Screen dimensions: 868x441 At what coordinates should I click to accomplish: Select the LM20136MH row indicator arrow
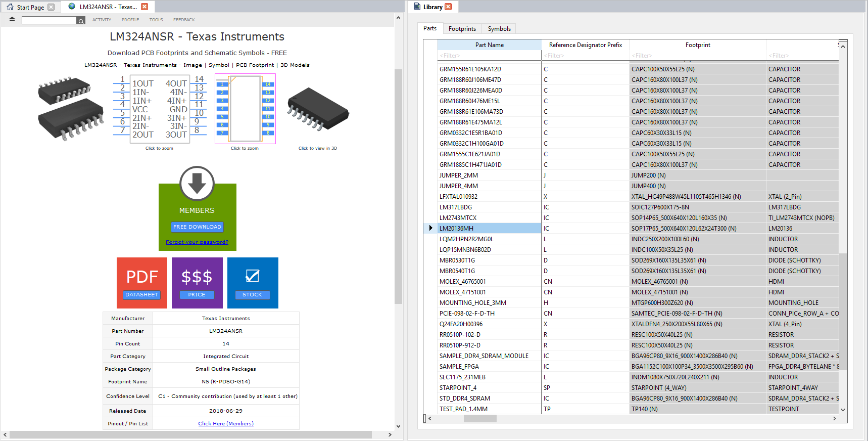click(x=430, y=228)
